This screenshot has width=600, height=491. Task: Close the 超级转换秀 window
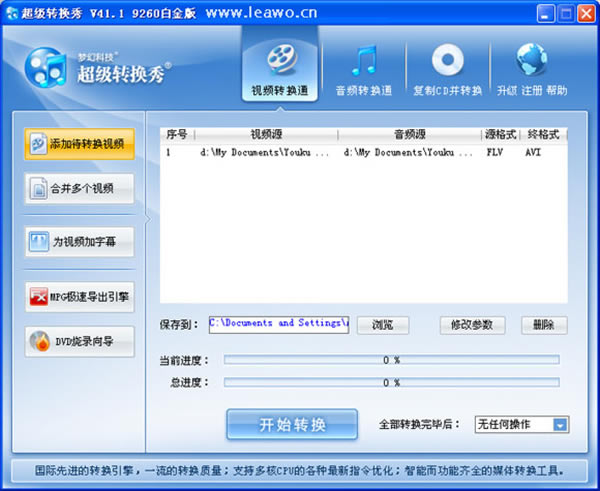coord(586,14)
